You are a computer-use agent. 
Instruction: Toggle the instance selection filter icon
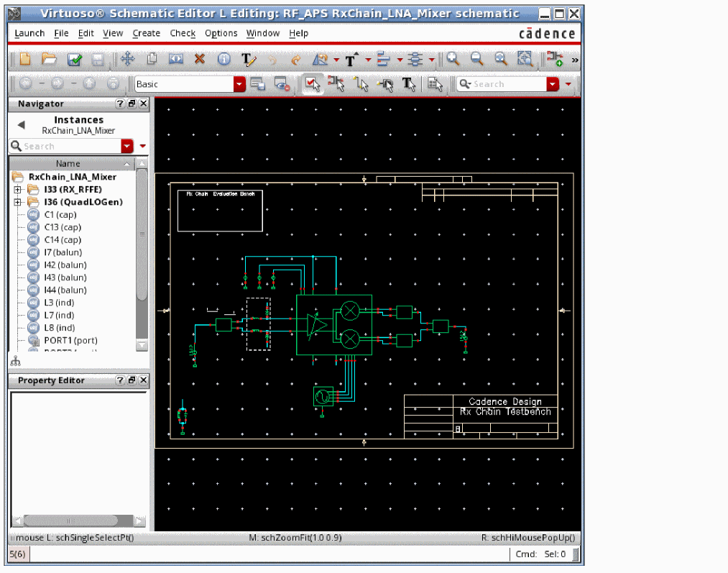pos(336,84)
